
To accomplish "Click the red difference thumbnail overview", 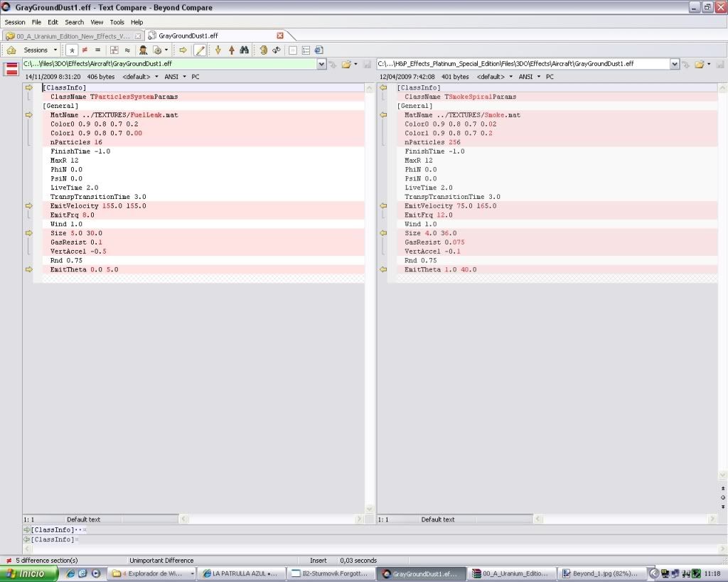I will tap(11, 69).
